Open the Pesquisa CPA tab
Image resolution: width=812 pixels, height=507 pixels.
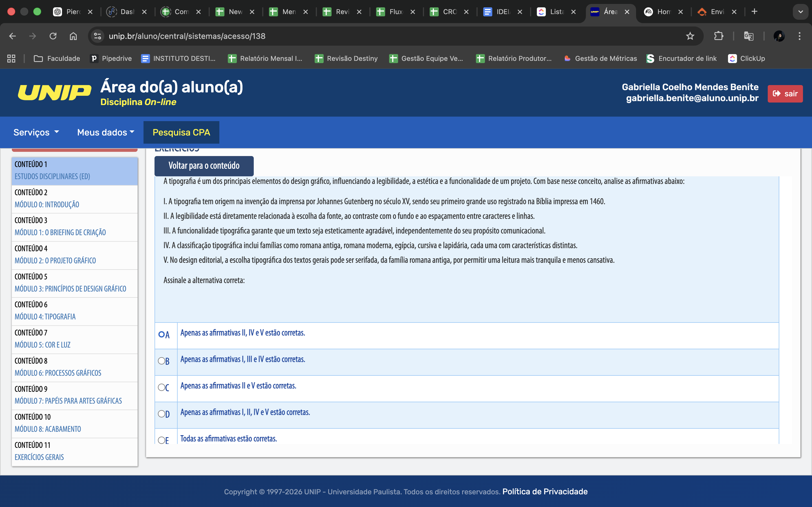click(x=181, y=132)
